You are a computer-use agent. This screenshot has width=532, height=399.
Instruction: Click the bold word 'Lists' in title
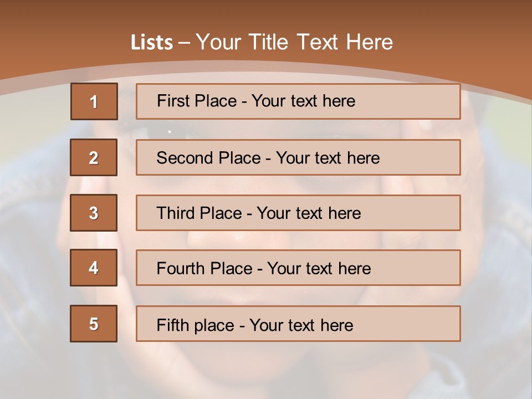click(x=152, y=43)
